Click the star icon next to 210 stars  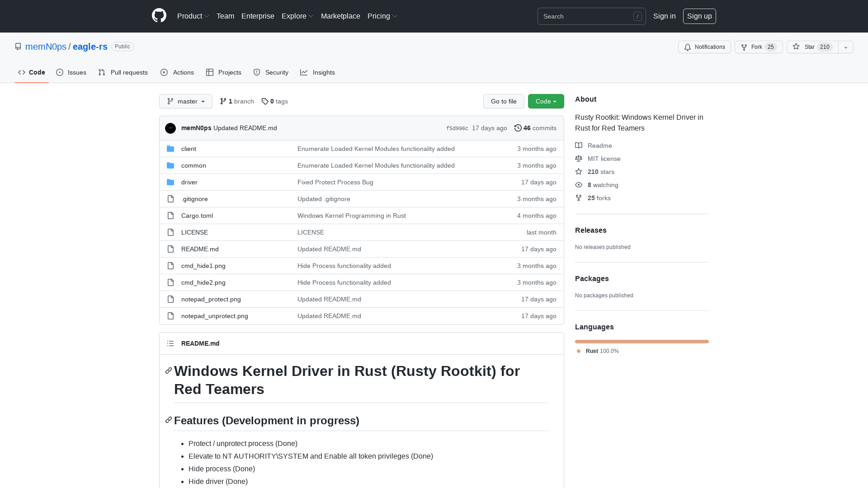tap(579, 172)
